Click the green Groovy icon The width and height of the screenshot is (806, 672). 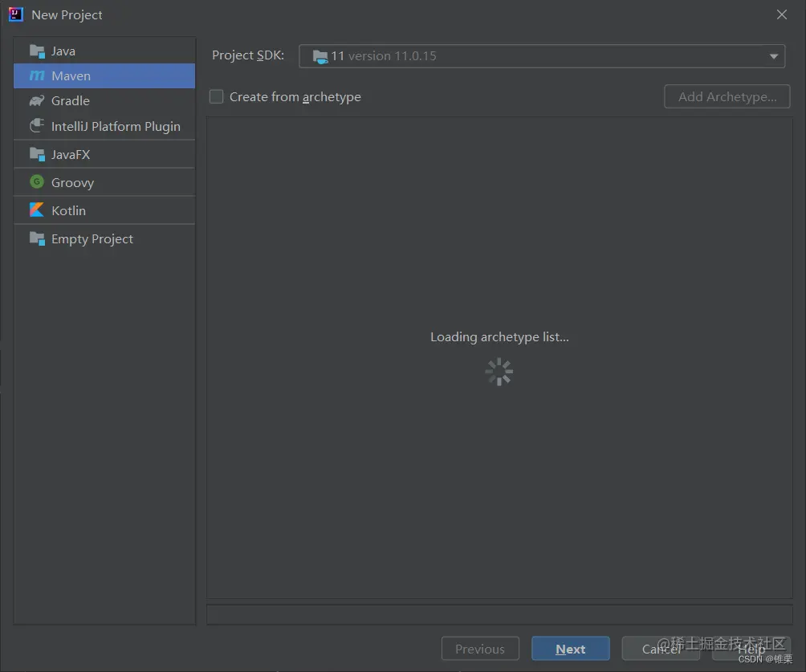[x=37, y=181]
